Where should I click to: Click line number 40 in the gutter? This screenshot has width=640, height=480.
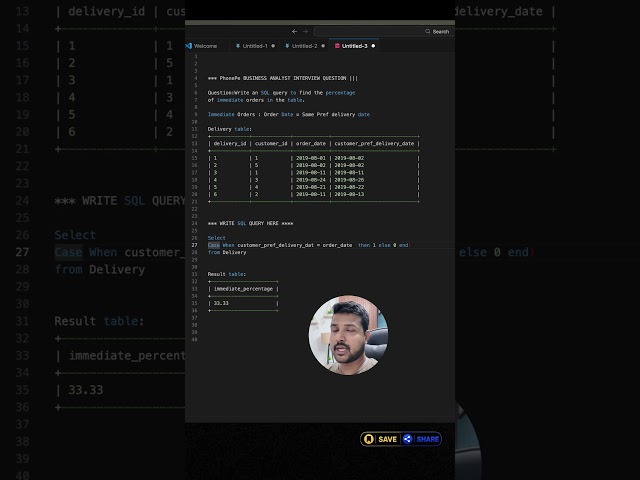point(194,340)
